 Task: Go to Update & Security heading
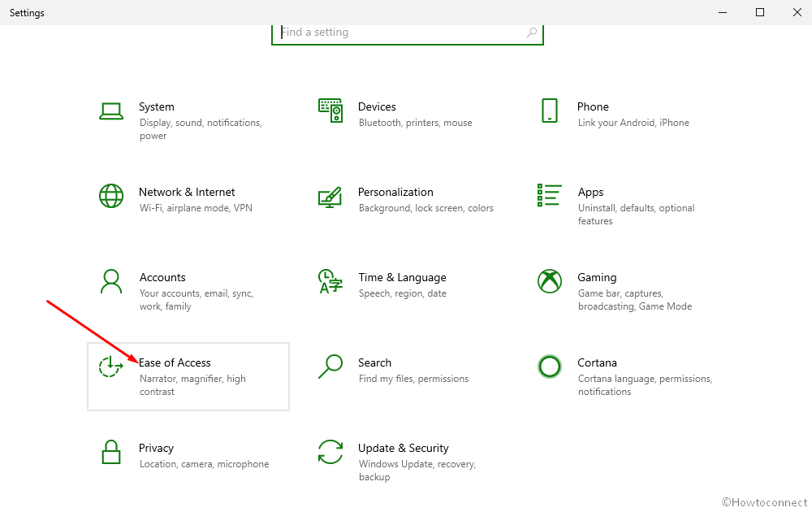(404, 449)
